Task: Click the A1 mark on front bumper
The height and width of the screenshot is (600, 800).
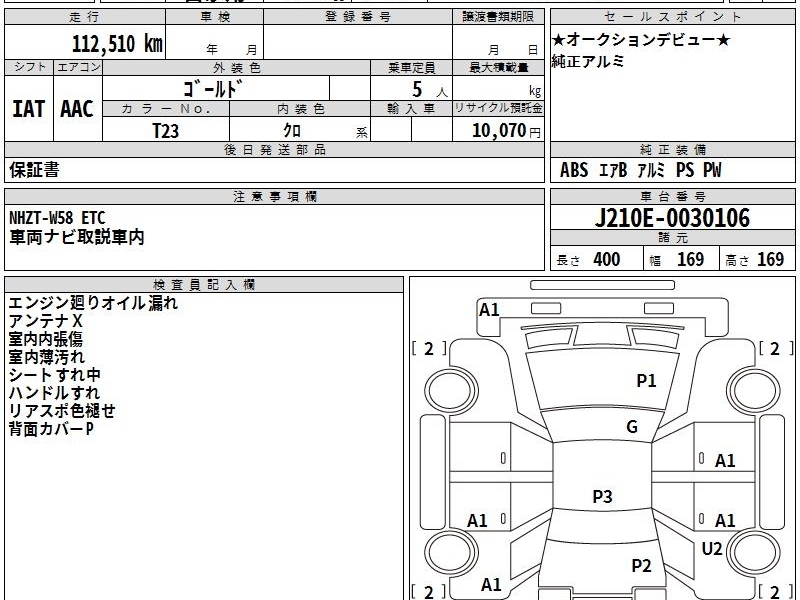Action: pos(489,310)
